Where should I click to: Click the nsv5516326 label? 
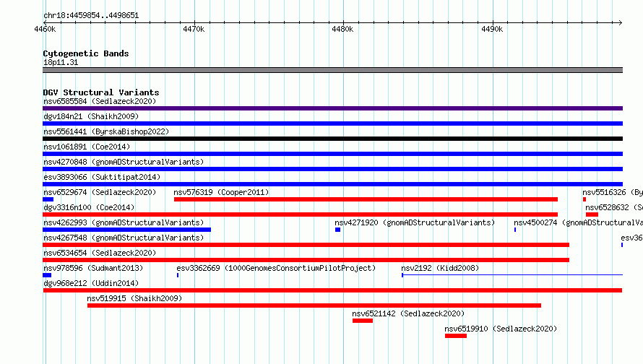click(612, 192)
